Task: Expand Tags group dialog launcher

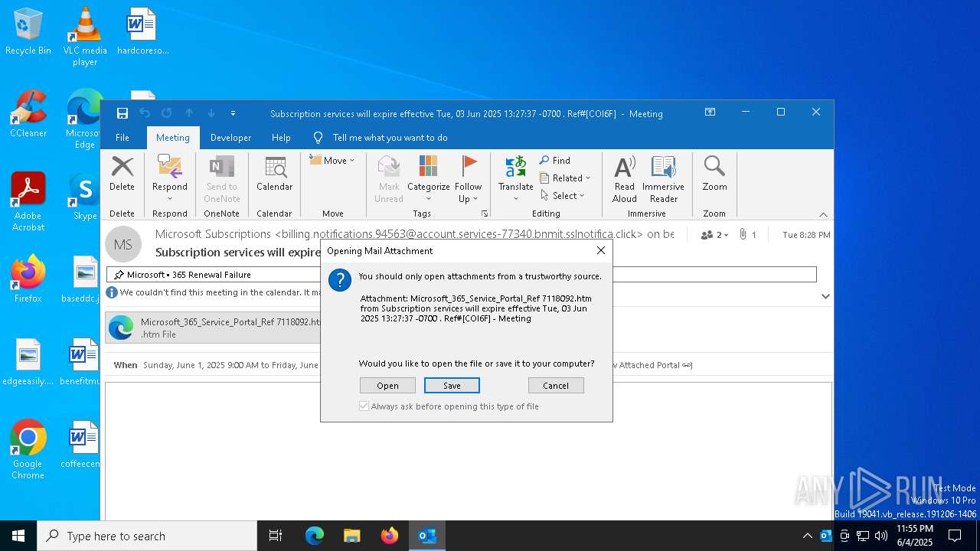Action: [485, 214]
